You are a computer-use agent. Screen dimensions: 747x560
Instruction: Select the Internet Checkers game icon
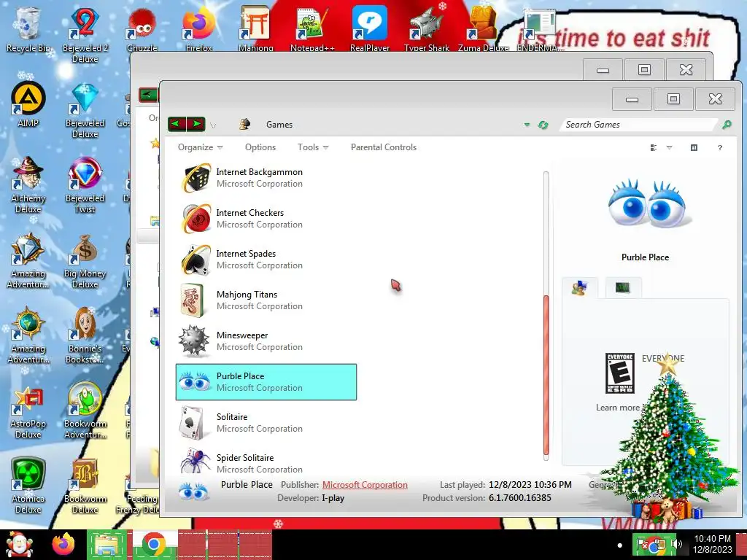[x=196, y=219]
